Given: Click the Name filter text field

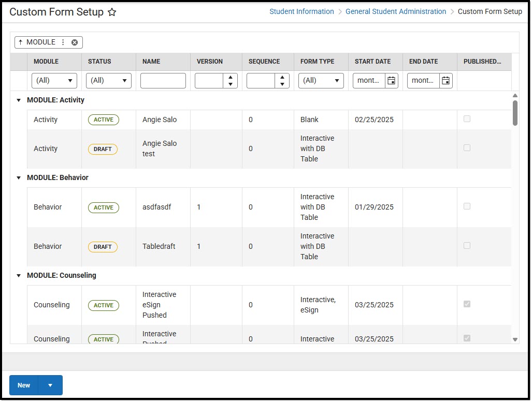Looking at the screenshot, I should point(163,81).
